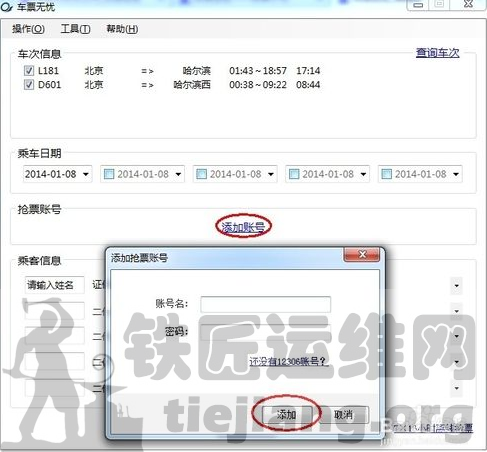Close the 添加抢票账号 dialog
Image resolution: width=487 pixels, height=452 pixels.
pos(362,255)
